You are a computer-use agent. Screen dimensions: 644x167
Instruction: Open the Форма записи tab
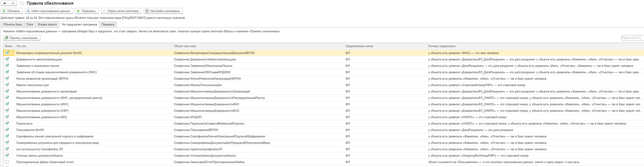(x=47, y=24)
